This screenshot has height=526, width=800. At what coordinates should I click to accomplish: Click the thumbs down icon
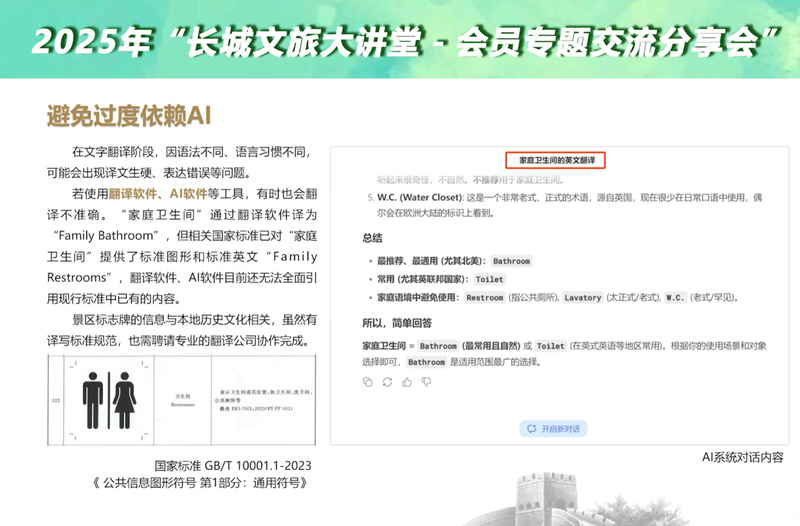point(426,382)
